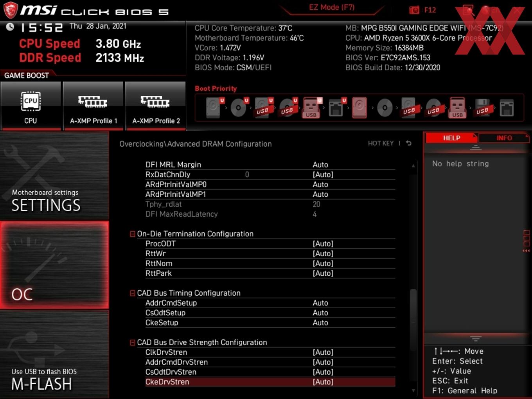The width and height of the screenshot is (532, 399).
Task: Click the HOT KEY button
Action: click(381, 143)
